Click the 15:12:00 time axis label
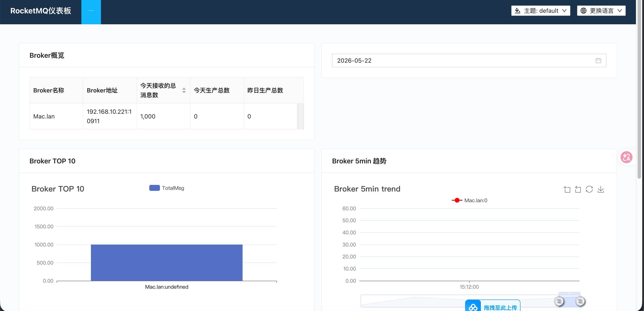 click(469, 287)
